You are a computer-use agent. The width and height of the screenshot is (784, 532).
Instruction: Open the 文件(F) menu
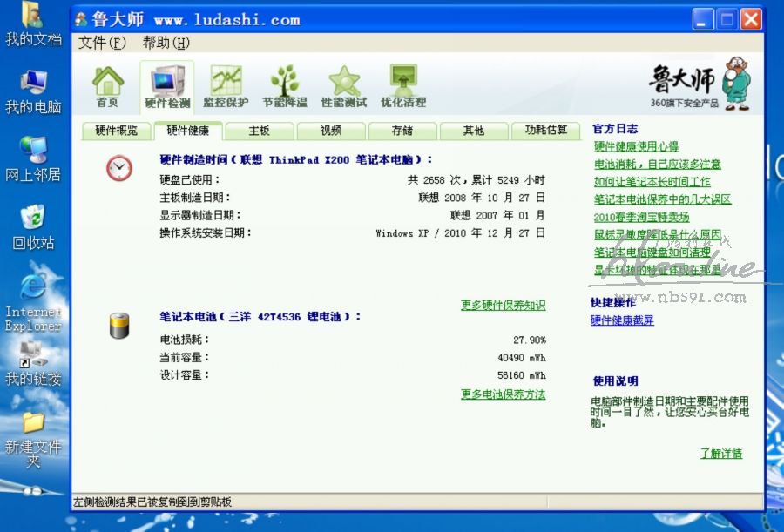[102, 43]
